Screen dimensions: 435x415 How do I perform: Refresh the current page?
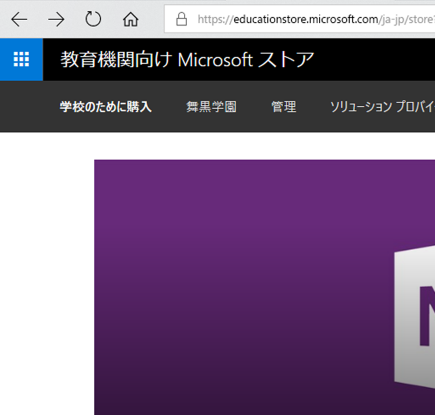[x=93, y=19]
